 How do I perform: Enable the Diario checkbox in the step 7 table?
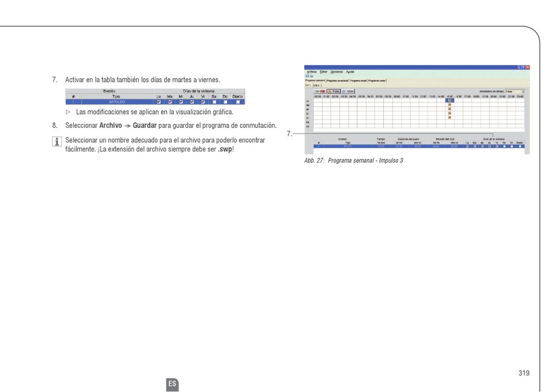pyautogui.click(x=238, y=102)
